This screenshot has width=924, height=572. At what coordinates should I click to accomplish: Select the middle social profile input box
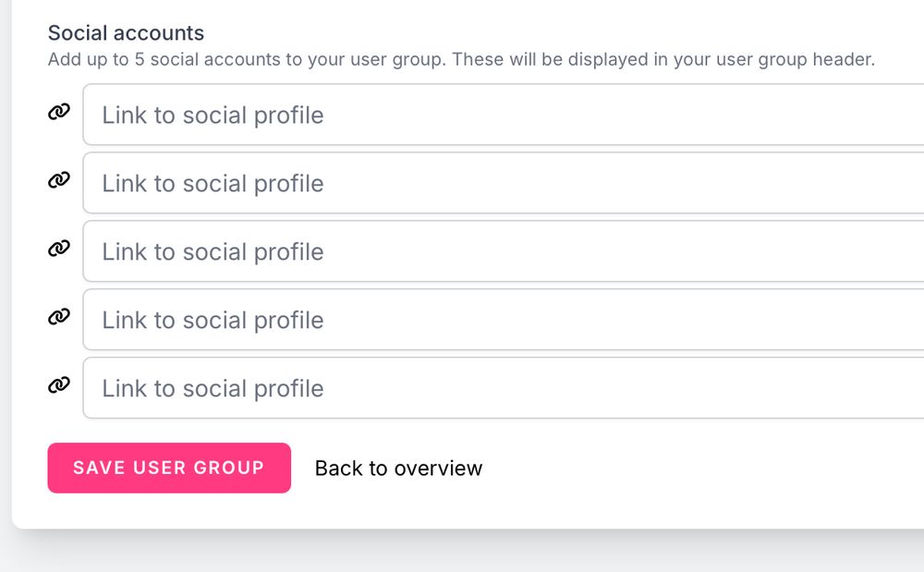pos(504,251)
